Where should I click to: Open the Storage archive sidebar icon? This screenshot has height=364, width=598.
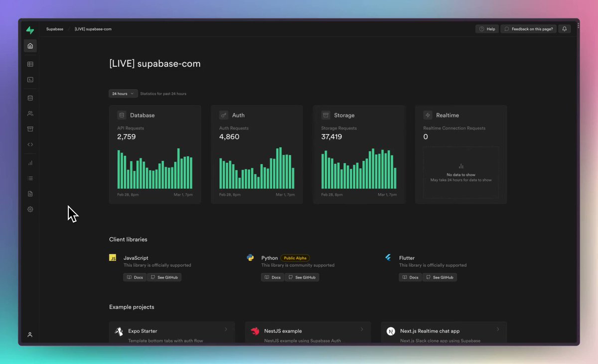click(x=30, y=129)
